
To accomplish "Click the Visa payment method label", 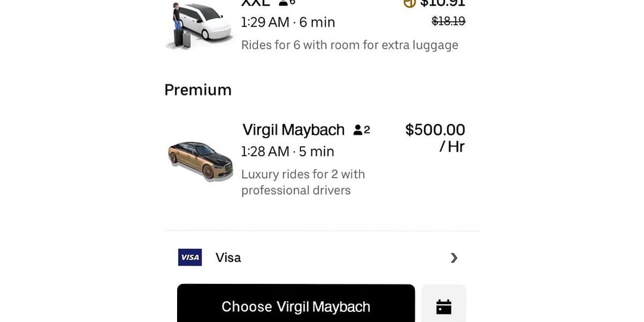I will [x=228, y=258].
